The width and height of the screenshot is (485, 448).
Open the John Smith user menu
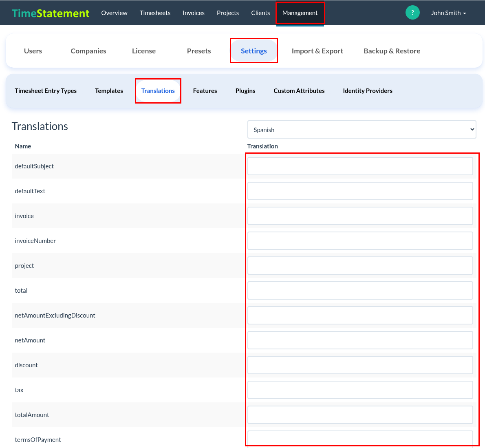click(448, 13)
